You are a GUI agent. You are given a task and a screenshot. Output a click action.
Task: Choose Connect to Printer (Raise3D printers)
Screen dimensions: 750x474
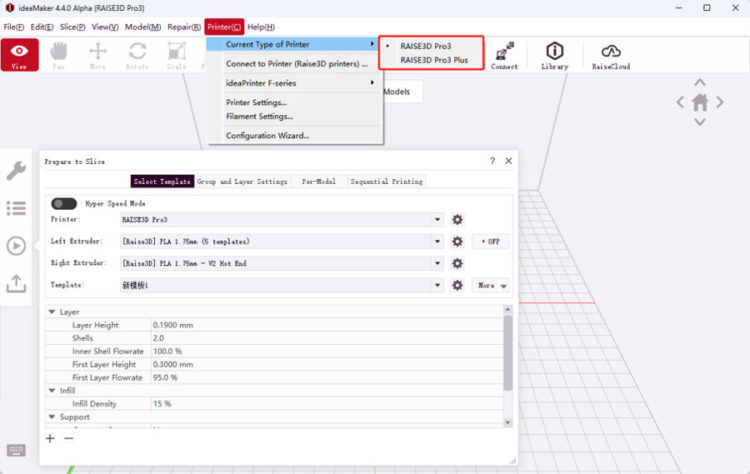295,64
